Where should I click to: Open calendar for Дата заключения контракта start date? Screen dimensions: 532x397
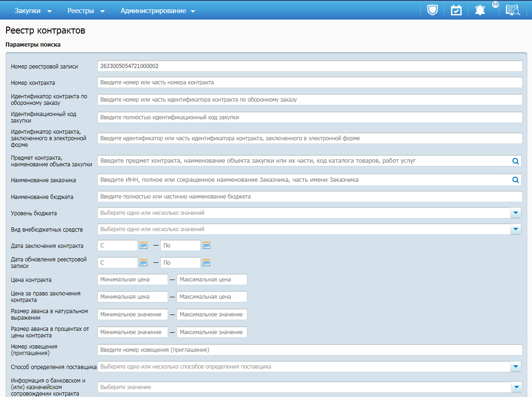click(x=143, y=246)
